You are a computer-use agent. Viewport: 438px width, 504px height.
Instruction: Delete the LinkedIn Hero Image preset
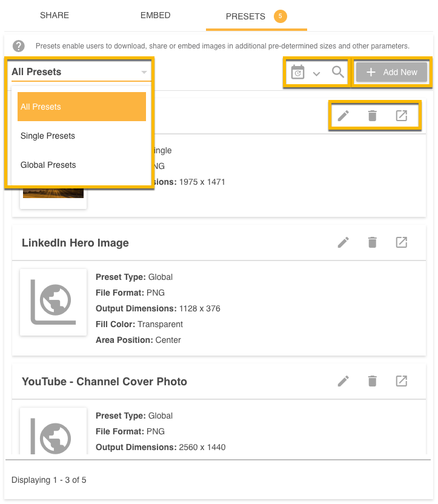coord(373,242)
